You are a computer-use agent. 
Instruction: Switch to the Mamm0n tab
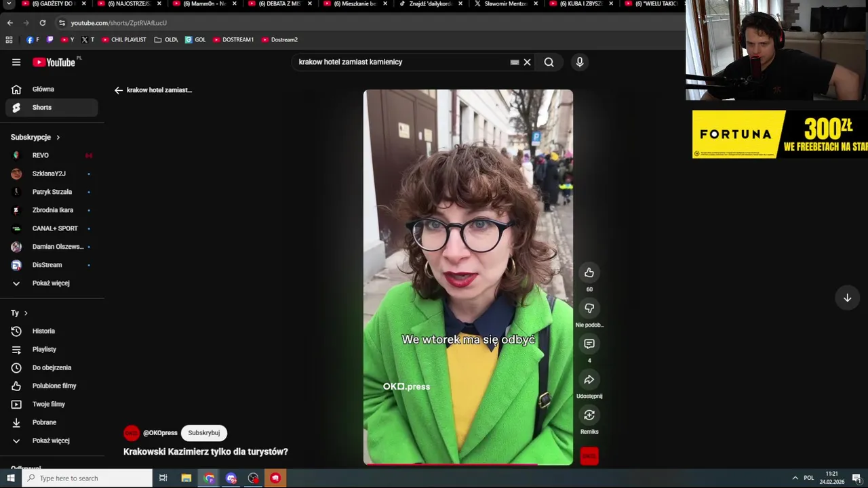tap(203, 4)
